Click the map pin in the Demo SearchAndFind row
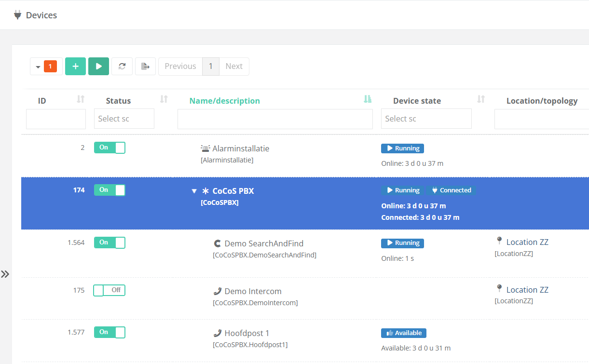 (499, 241)
